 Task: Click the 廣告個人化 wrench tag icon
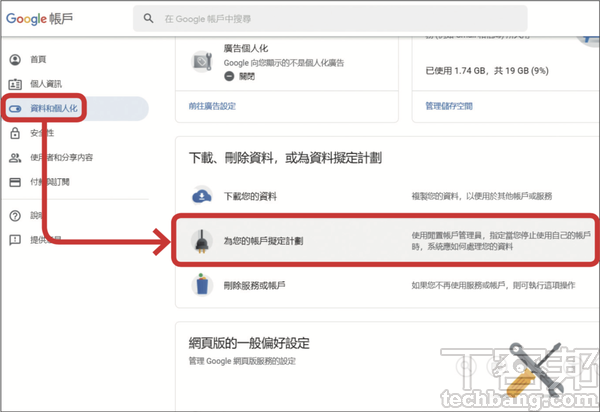click(202, 61)
